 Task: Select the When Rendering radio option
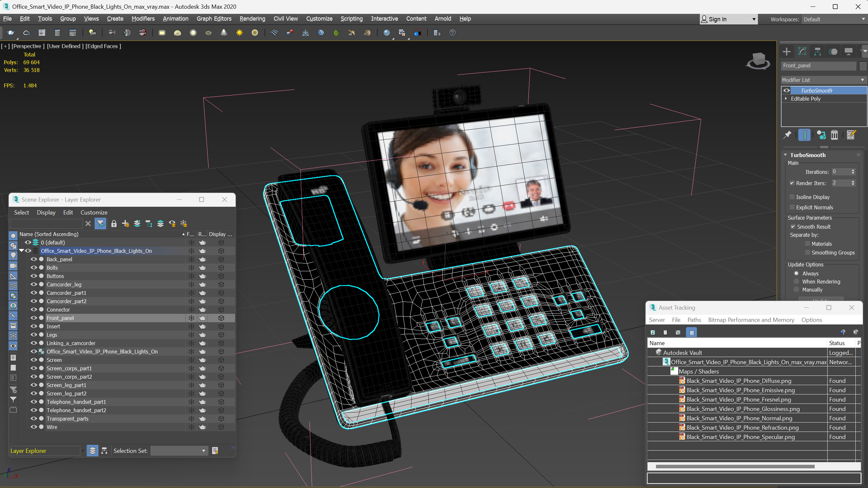click(x=796, y=282)
